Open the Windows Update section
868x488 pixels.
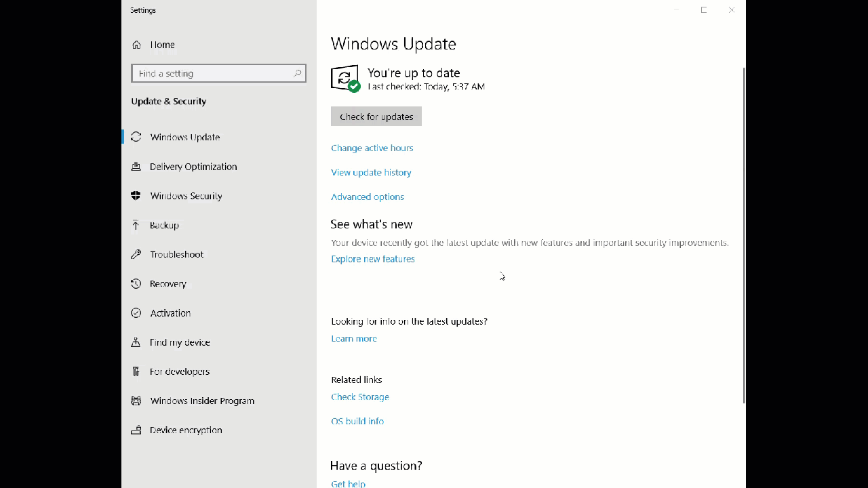coord(219,137)
